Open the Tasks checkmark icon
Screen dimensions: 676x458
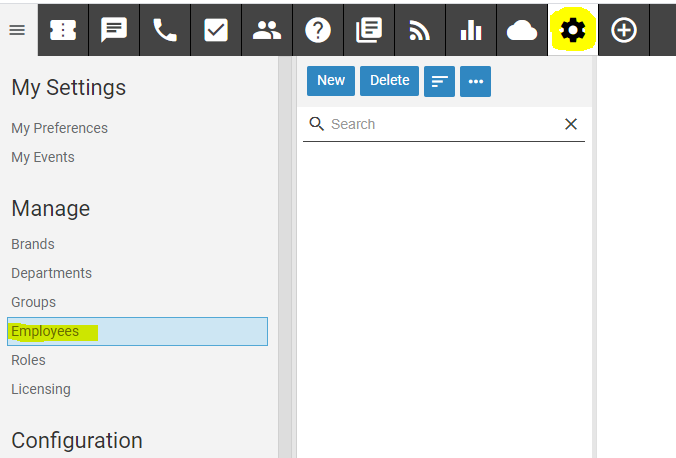coord(216,30)
